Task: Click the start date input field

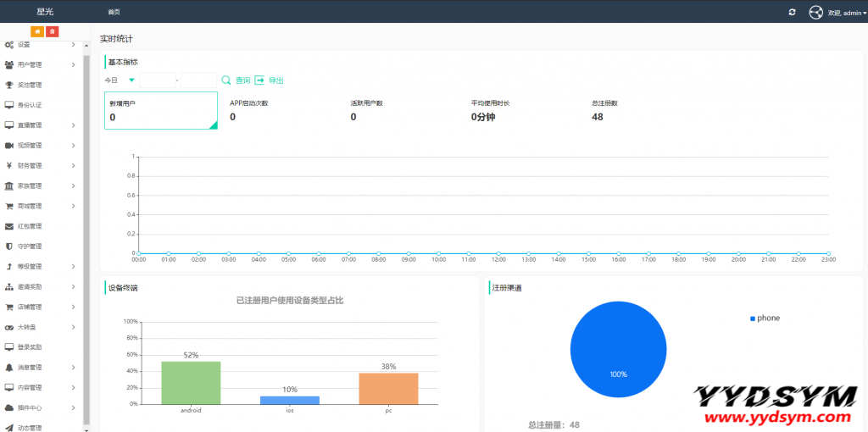Action: (x=157, y=80)
